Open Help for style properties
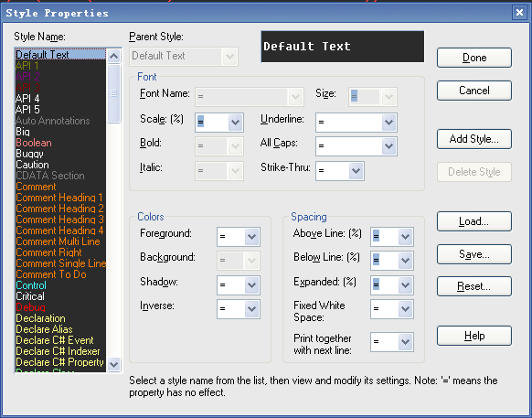532x418 pixels. [474, 336]
